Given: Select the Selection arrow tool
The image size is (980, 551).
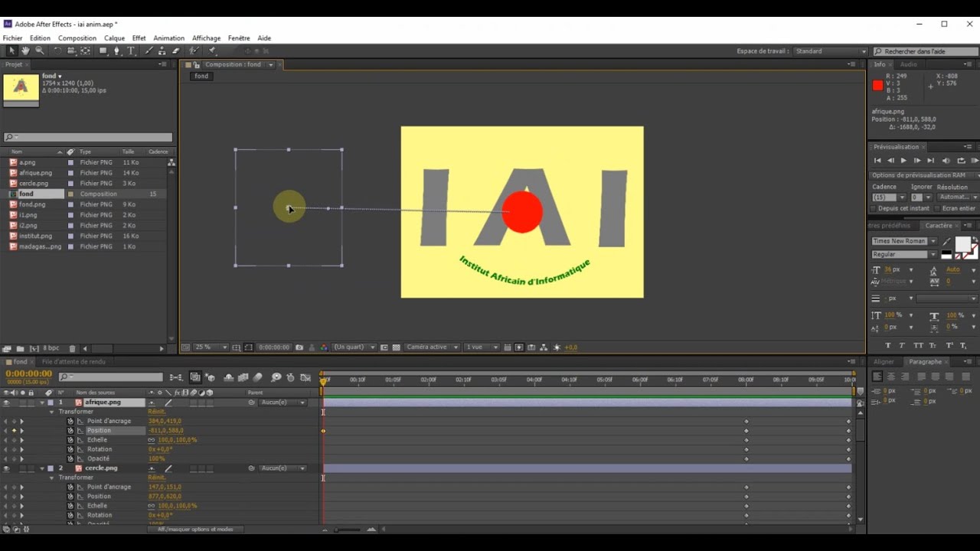Looking at the screenshot, I should [x=11, y=51].
